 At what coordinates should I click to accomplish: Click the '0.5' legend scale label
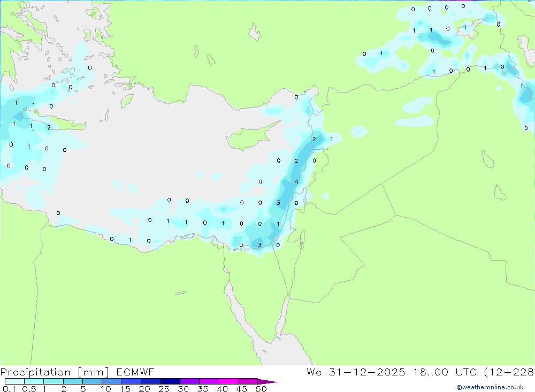pyautogui.click(x=29, y=389)
